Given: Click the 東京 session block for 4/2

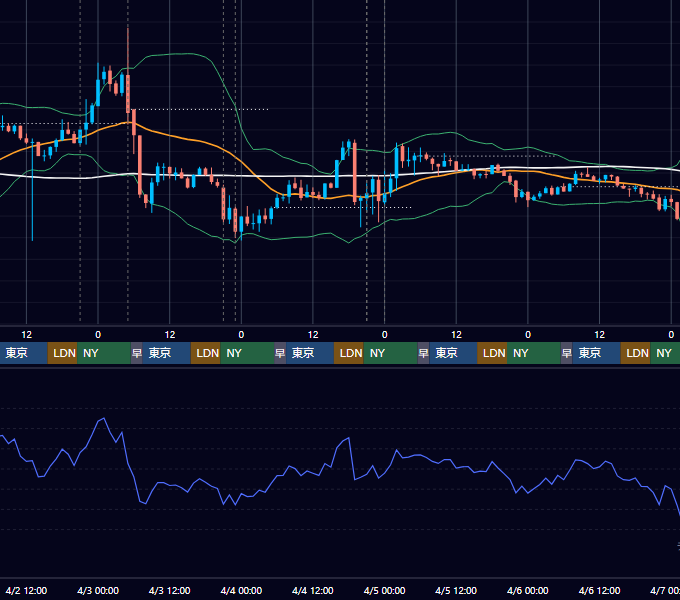Looking at the screenshot, I should click(23, 353).
